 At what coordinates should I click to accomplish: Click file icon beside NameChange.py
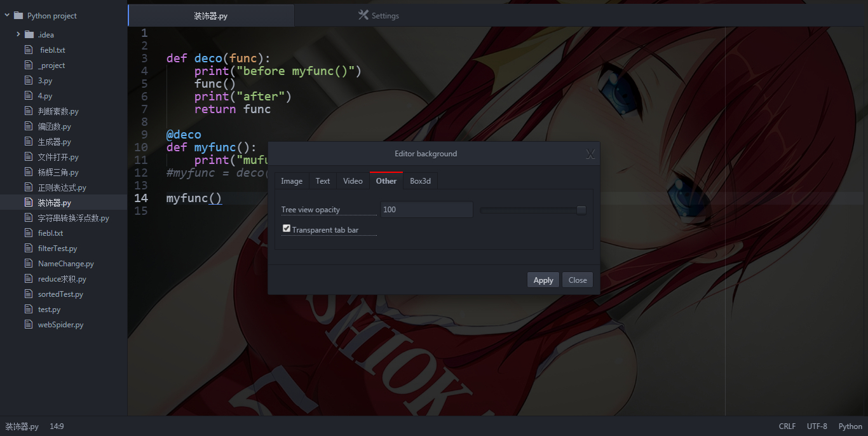(28, 263)
